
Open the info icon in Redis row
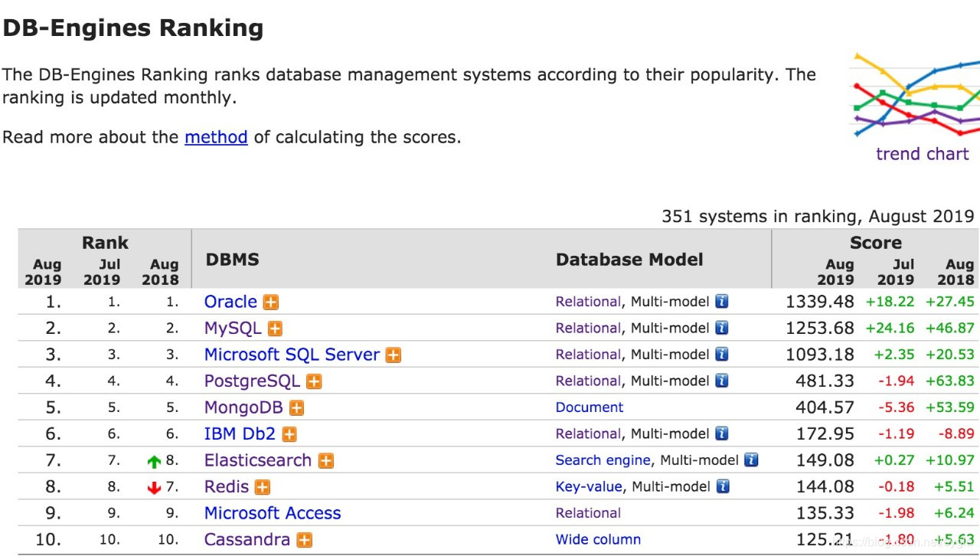(x=722, y=486)
